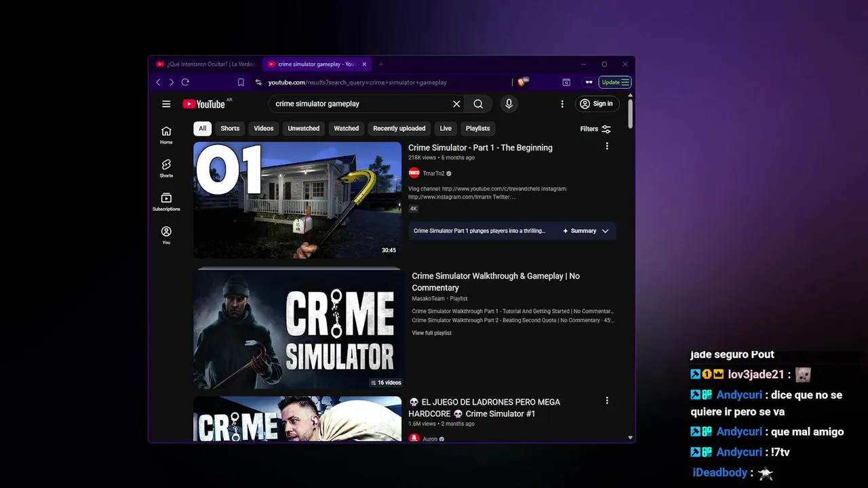Open the YouTube hamburger guide menu
Screen dimensions: 868x488
pos(166,104)
